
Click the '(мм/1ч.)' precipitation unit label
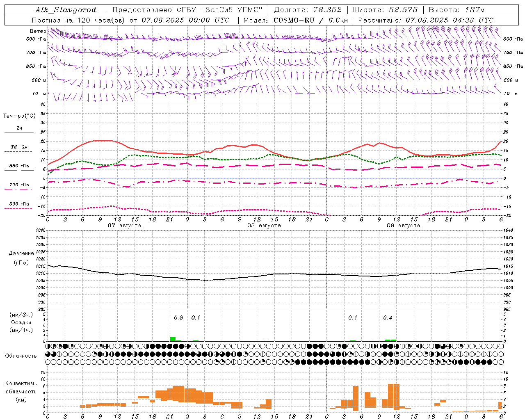21,330
